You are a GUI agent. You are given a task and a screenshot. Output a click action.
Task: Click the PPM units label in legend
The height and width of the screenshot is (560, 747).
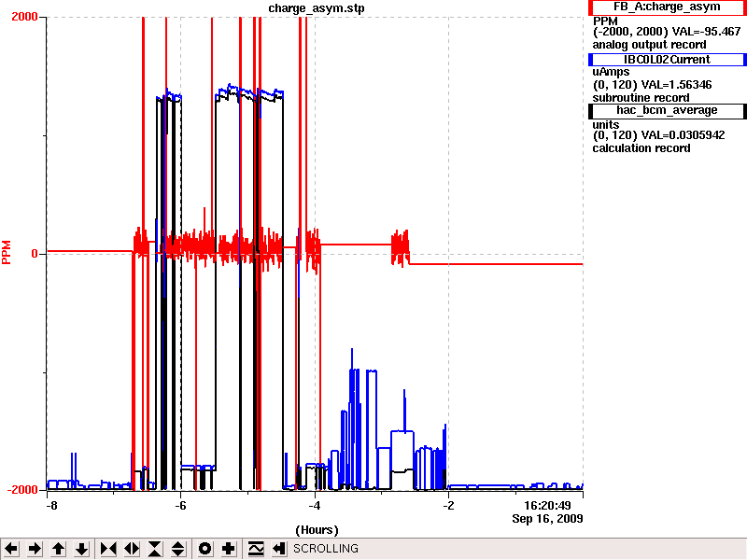(605, 21)
